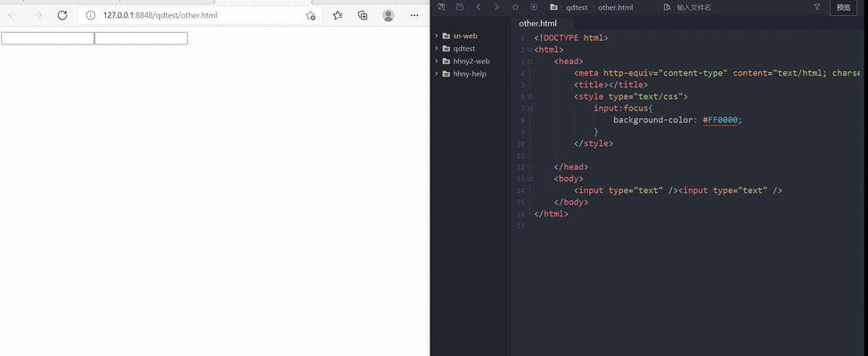
Task: Open the Favorites list icon
Action: pyautogui.click(x=338, y=15)
